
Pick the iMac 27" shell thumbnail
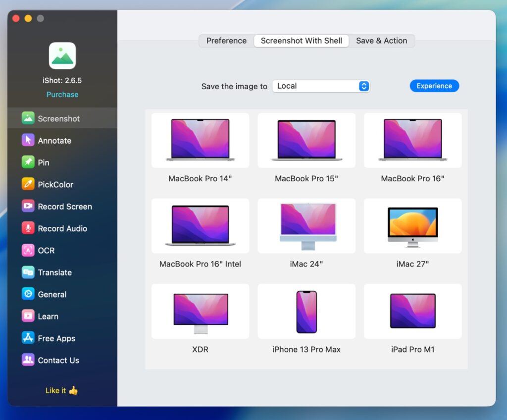pos(412,226)
